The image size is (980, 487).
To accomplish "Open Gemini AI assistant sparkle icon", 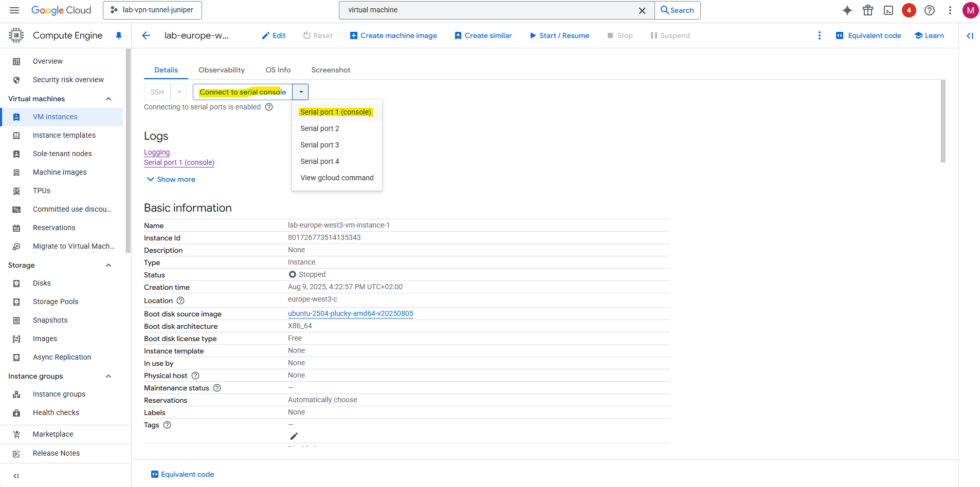I will 847,10.
